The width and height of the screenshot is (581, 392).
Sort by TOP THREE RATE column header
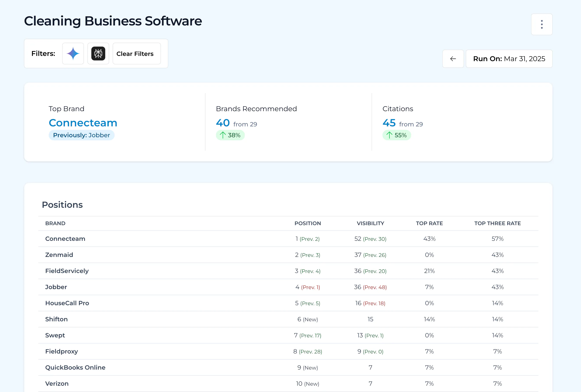(498, 223)
